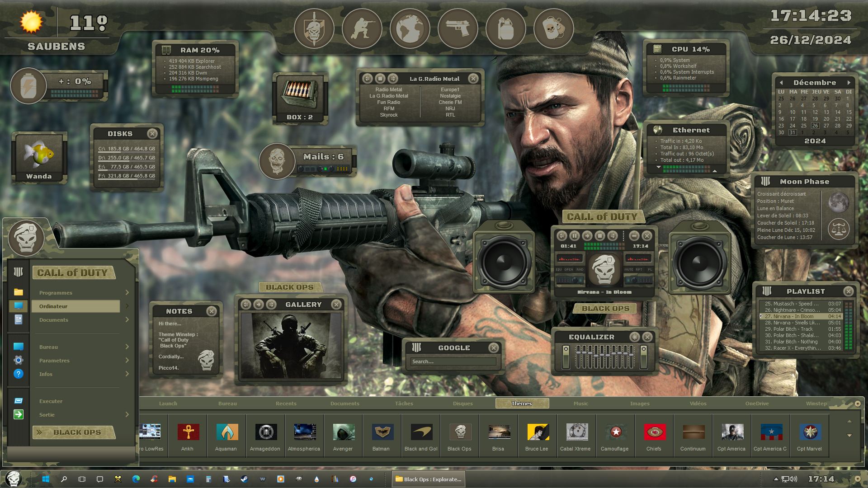Click the round arrow ending the tab bar
Screen dimensions: 868x488
coord(858,404)
